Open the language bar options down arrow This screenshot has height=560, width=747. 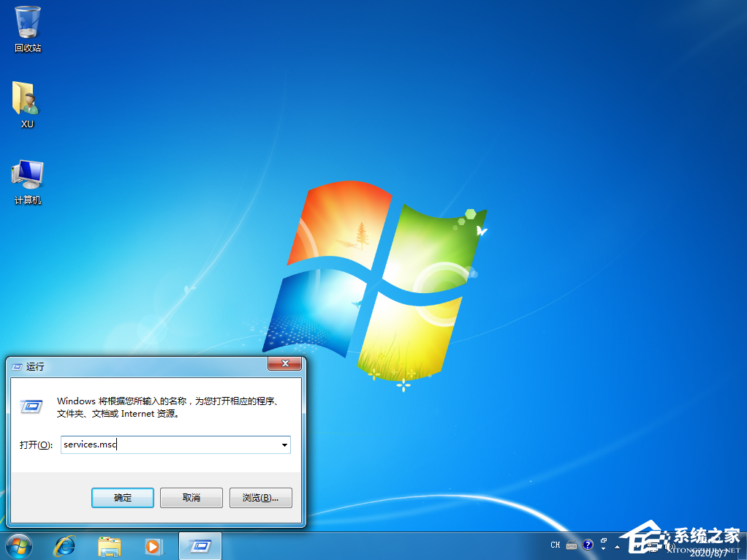tap(604, 548)
